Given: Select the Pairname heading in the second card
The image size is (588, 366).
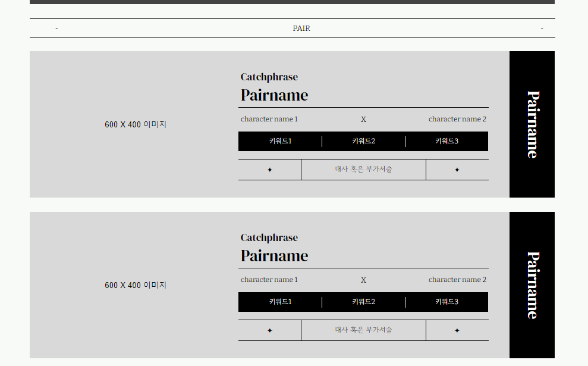Looking at the screenshot, I should tap(274, 256).
